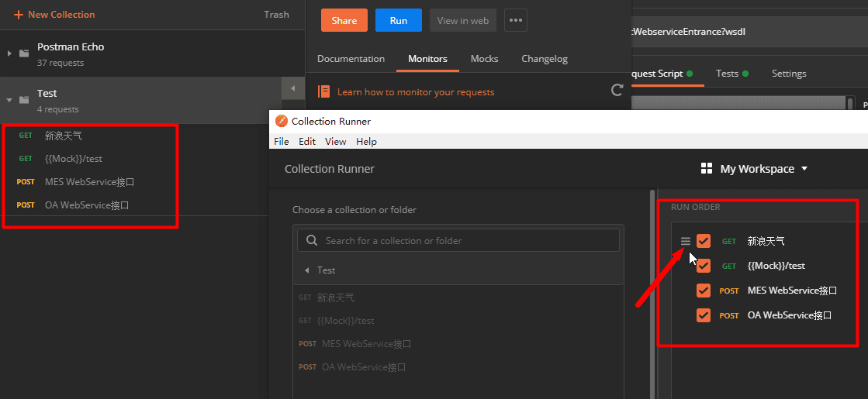
Task: Click the refresh icon in Monitors panel
Action: coord(617,91)
